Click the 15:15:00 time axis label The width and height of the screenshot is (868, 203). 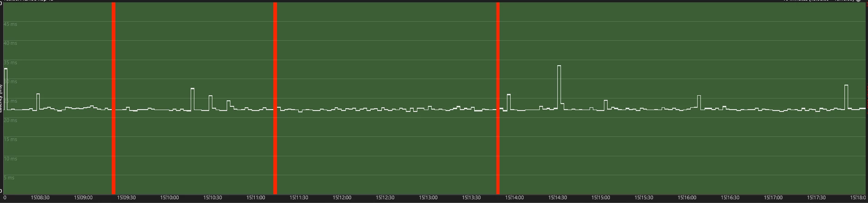[600, 198]
